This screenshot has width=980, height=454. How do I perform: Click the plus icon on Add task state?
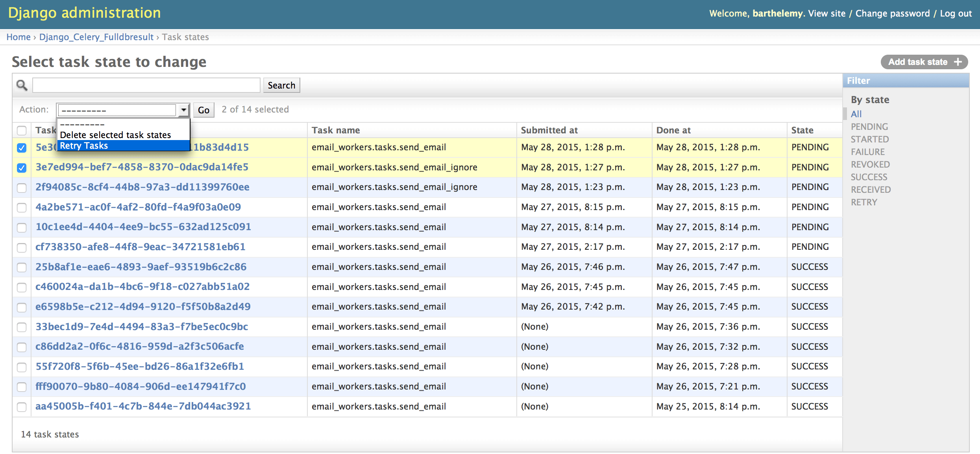958,62
